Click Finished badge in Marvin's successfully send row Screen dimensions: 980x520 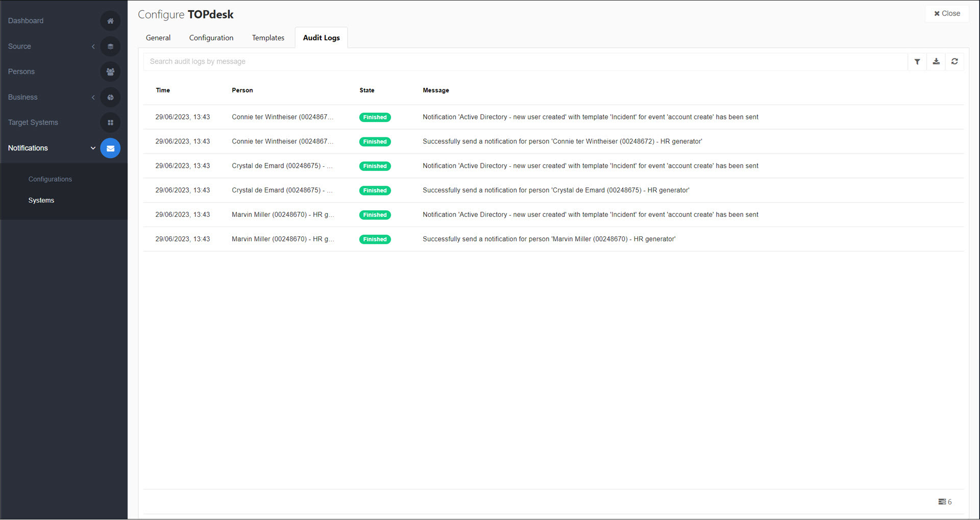(x=375, y=239)
